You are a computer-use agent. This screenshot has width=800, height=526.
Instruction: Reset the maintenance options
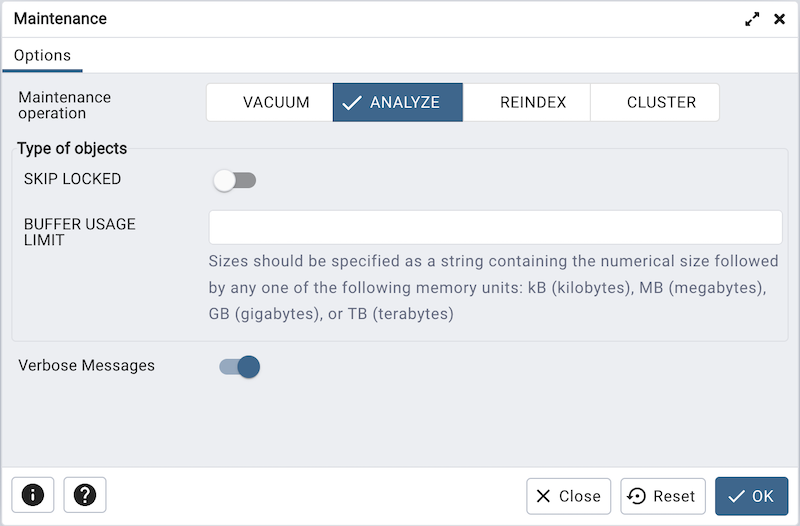click(664, 496)
